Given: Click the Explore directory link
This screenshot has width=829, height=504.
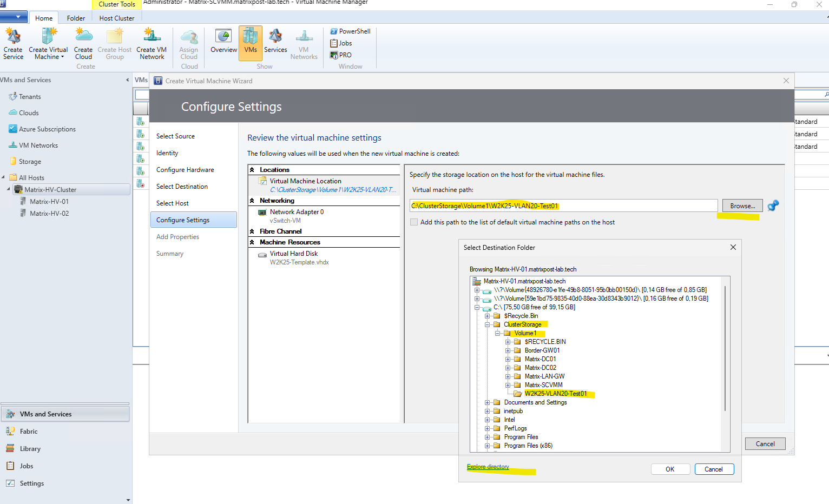Looking at the screenshot, I should (x=488, y=467).
